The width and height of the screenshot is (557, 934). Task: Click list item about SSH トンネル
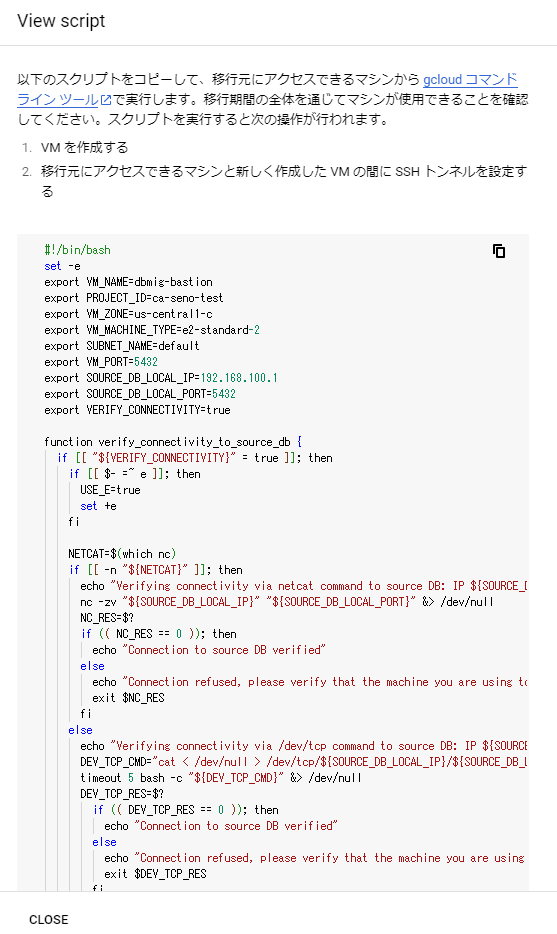(284, 181)
